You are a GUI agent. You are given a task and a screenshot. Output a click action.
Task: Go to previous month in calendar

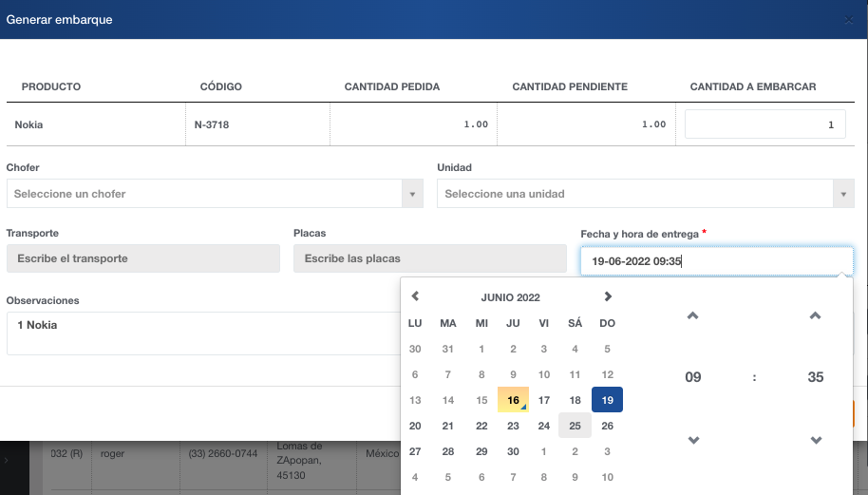(415, 297)
